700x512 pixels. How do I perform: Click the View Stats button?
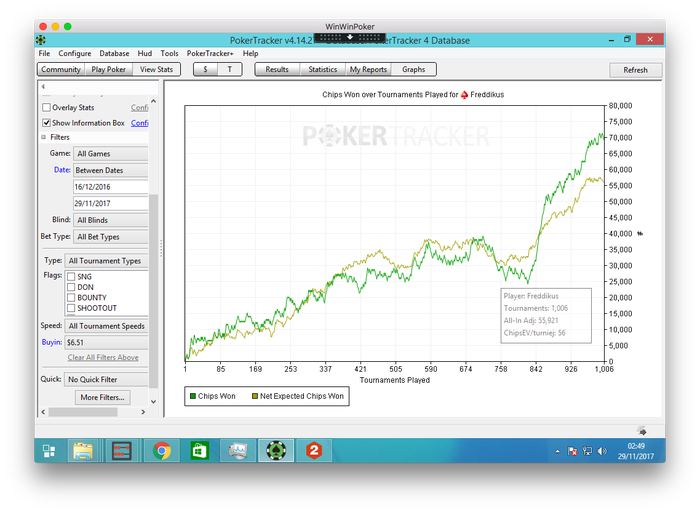(156, 70)
